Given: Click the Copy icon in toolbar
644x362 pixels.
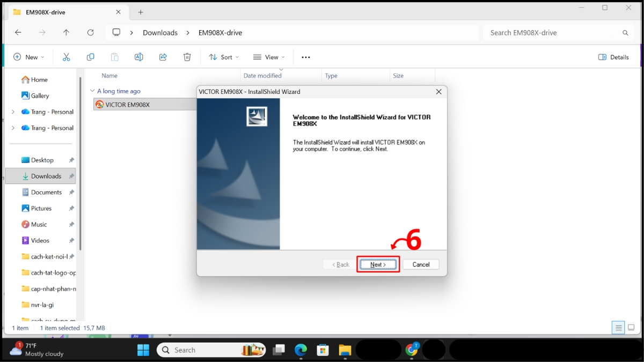Looking at the screenshot, I should (91, 57).
